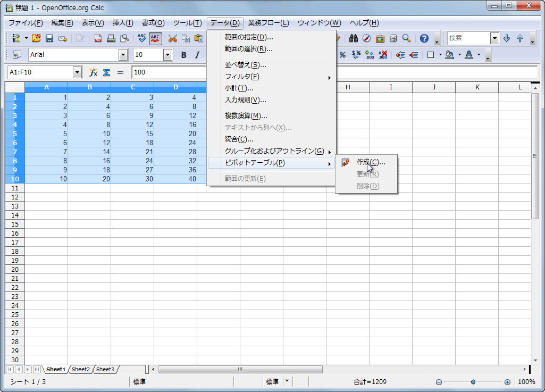This screenshot has width=545, height=392.
Task: Open the Styles and Formatting icon
Action: (16, 55)
